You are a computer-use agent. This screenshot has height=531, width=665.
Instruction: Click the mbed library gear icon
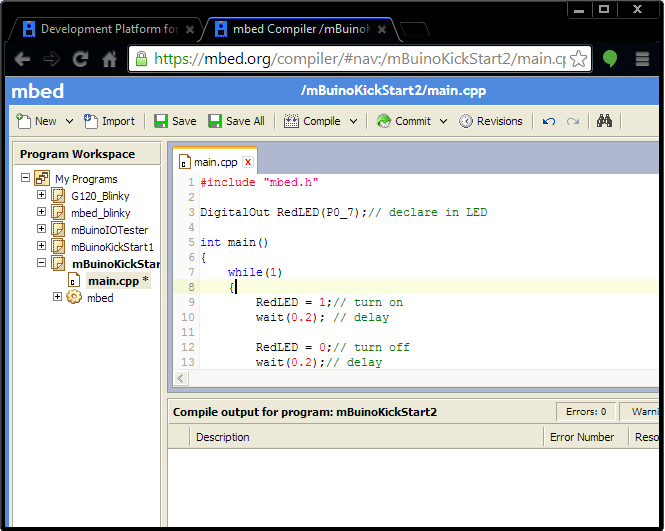(74, 297)
